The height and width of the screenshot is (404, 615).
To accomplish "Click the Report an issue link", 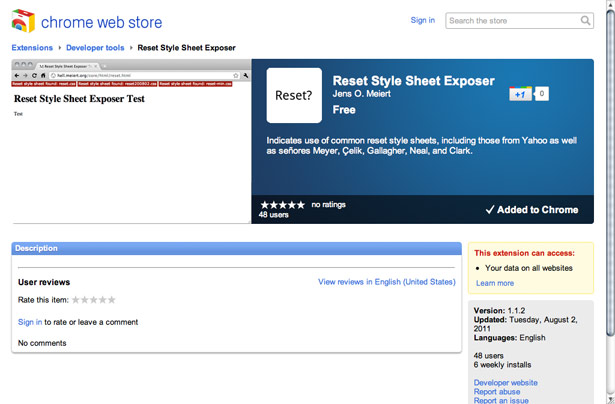I will [x=501, y=400].
